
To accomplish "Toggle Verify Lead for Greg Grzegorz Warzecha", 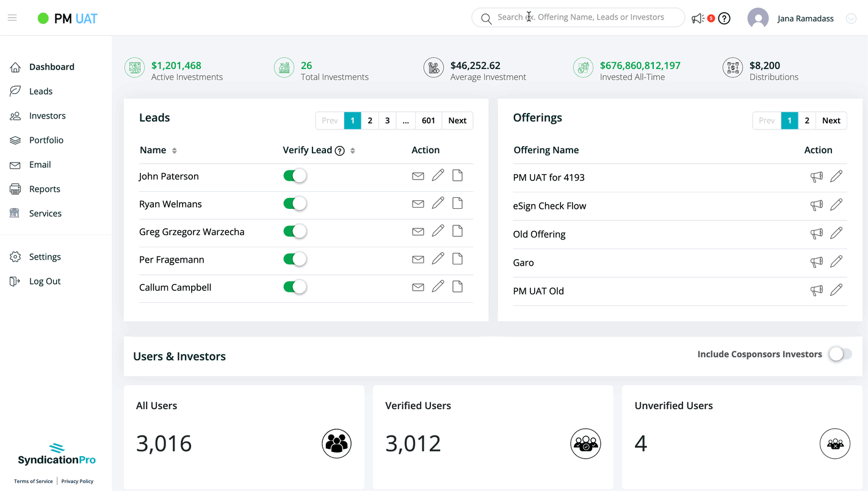I will 295,231.
